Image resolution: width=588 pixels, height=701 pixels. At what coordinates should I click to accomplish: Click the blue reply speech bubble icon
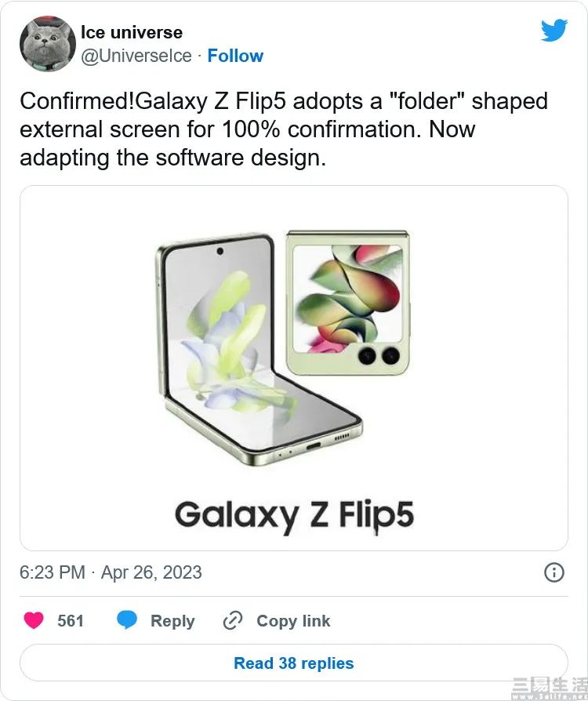pos(127,621)
